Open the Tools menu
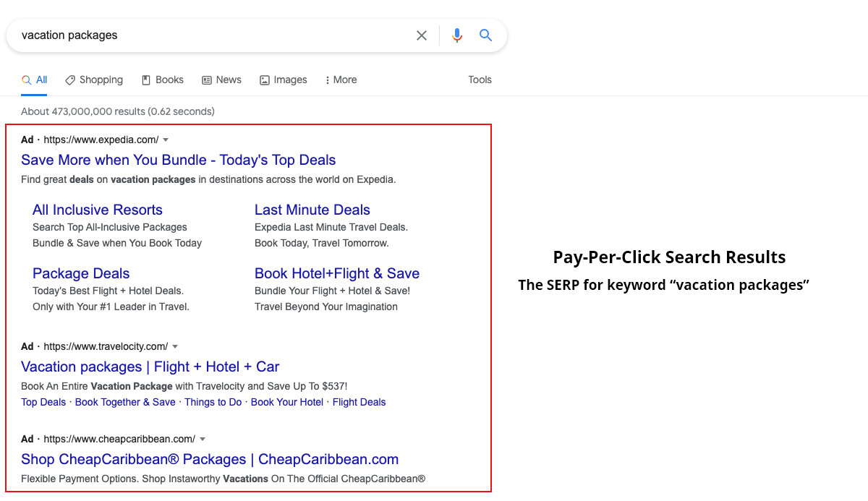 [480, 80]
